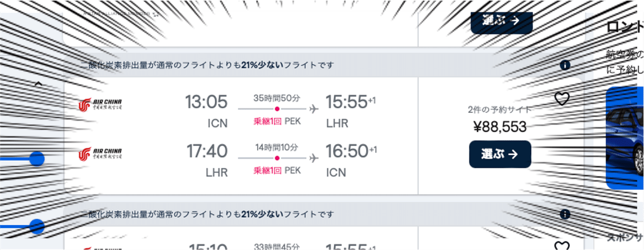Click the Air China logo on the 13:05 flight

(x=100, y=105)
